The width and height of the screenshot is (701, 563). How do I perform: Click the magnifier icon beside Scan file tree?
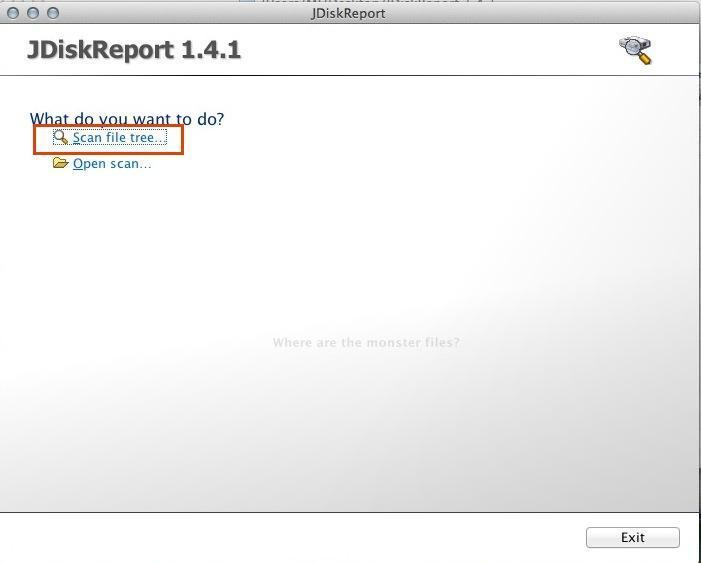[61, 138]
